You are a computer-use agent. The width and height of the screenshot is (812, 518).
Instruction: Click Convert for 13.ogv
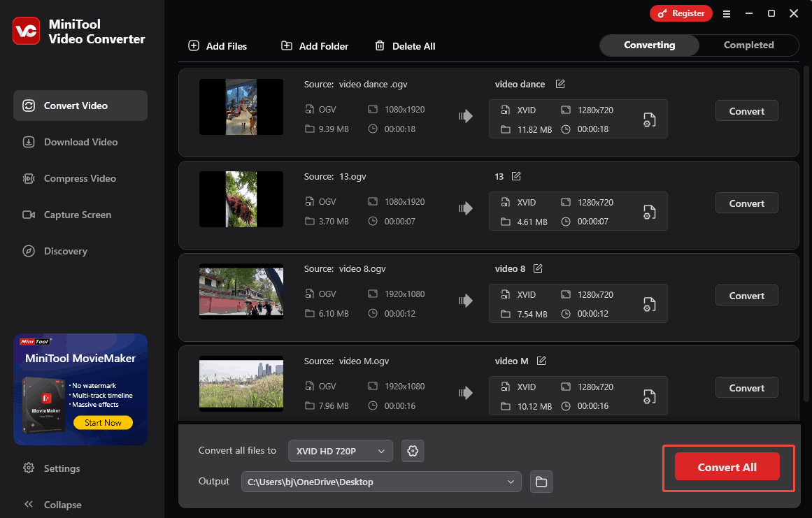click(747, 203)
